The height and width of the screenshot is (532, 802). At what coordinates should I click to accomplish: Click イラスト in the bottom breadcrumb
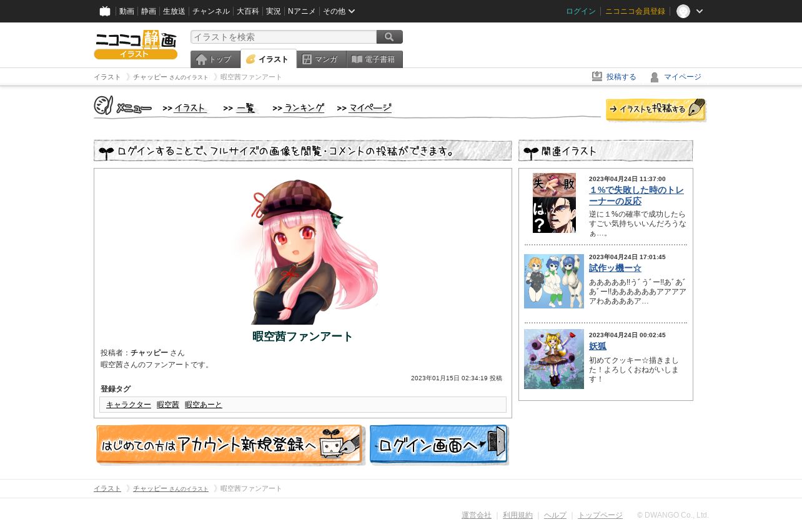(107, 488)
